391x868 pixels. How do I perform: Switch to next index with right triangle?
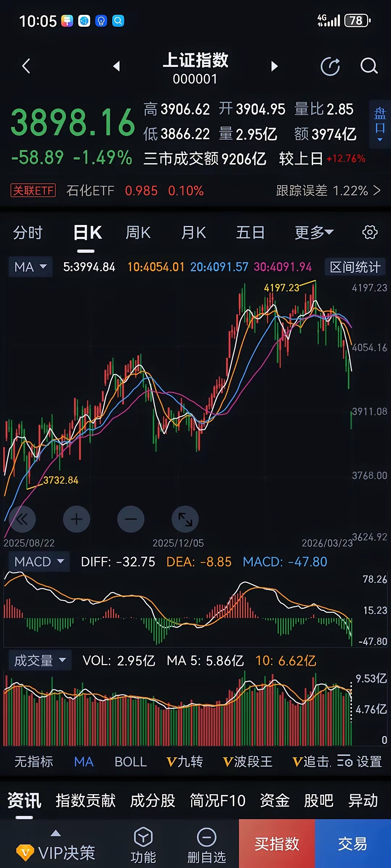click(275, 66)
